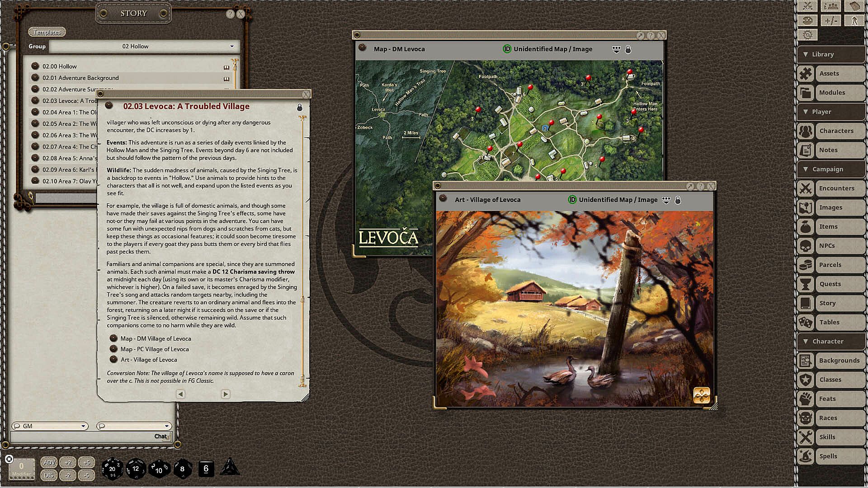Open story entry 02.01 Adventure Background
This screenshot has width=868, height=488.
[x=80, y=78]
